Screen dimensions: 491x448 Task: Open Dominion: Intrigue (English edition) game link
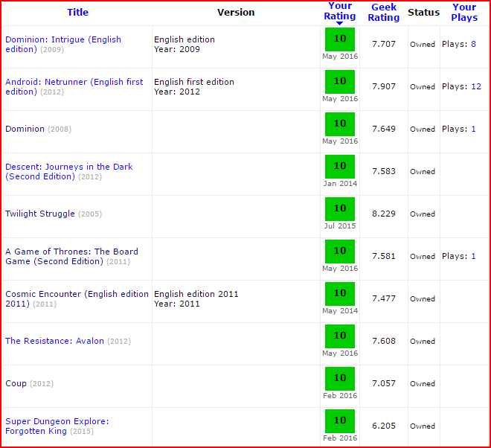[x=63, y=44]
